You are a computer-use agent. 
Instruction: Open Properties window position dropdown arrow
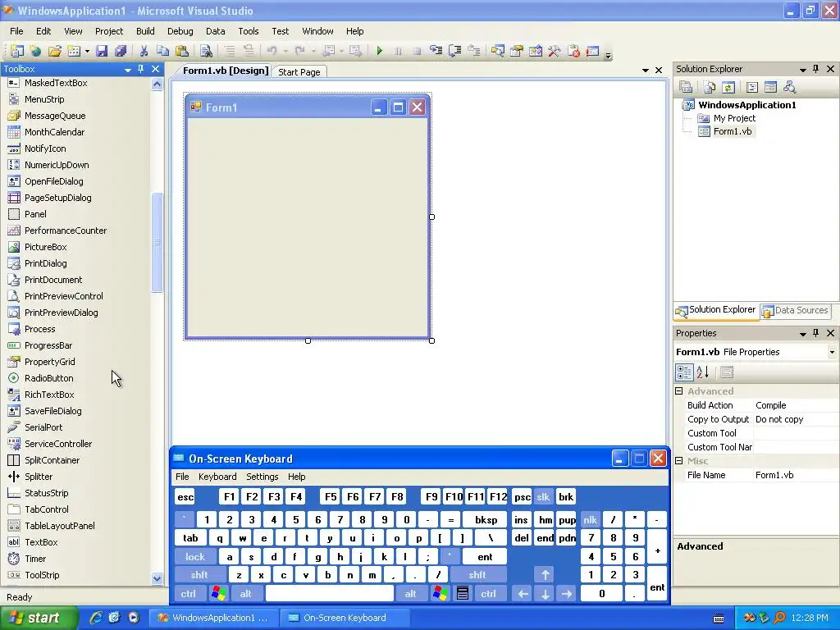tap(802, 334)
